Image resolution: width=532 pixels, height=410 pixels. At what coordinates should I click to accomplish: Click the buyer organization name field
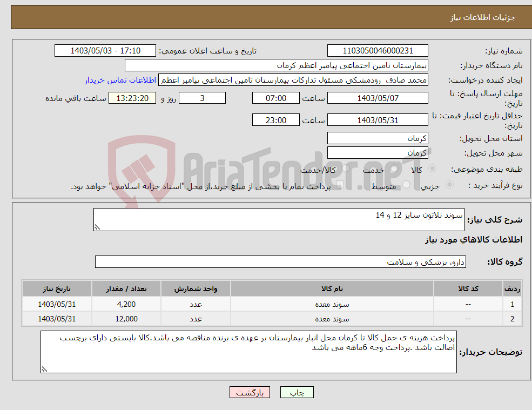(x=277, y=65)
